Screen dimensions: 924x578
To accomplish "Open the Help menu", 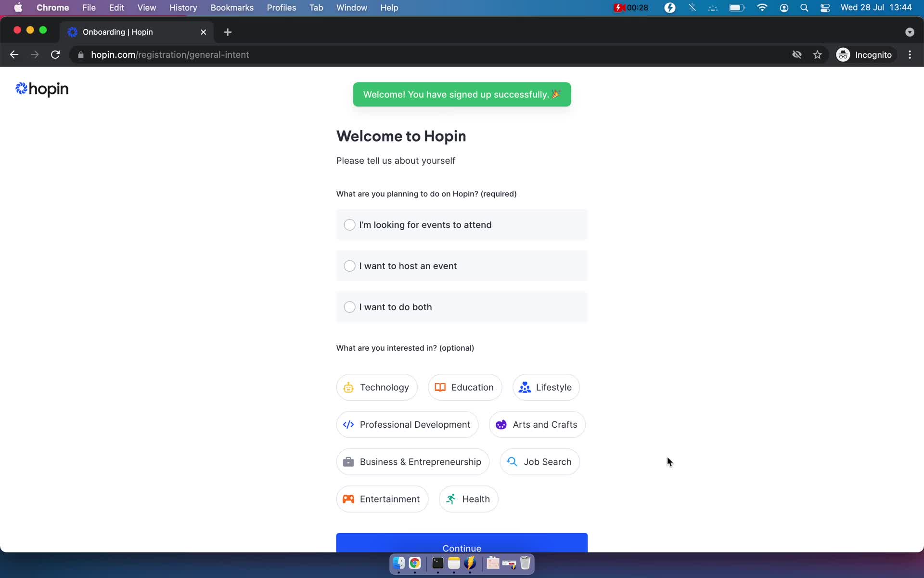I will click(x=389, y=8).
